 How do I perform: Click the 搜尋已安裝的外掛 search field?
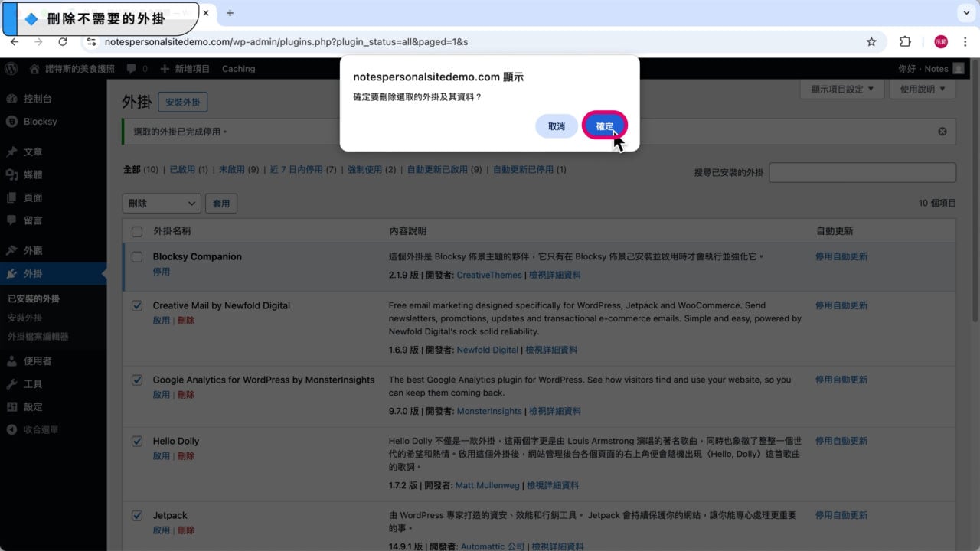pyautogui.click(x=862, y=172)
